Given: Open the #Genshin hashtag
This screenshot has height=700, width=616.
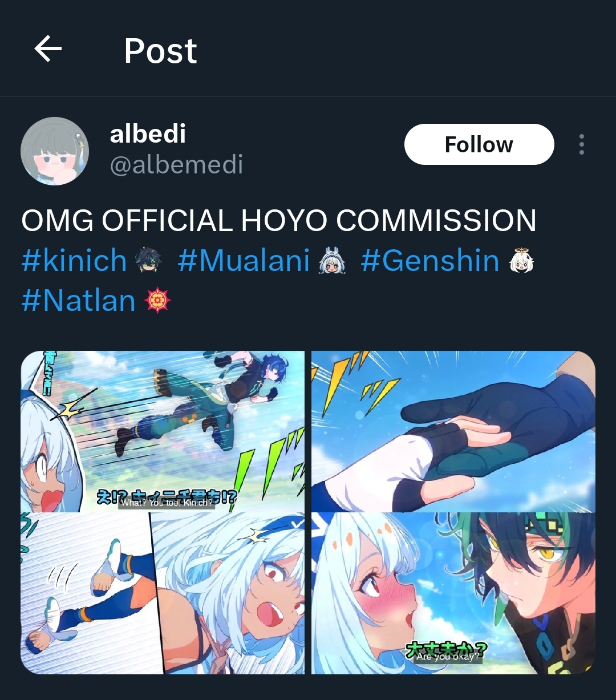Looking at the screenshot, I should pos(430,261).
